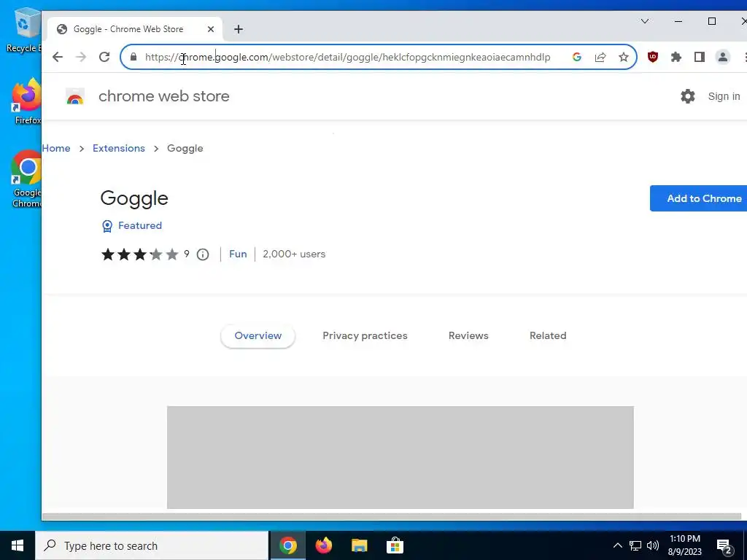
Task: Share this page using the share icon
Action: click(600, 57)
